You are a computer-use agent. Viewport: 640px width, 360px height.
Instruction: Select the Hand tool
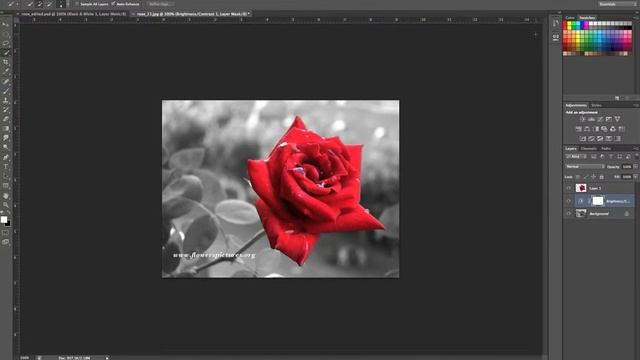coord(6,196)
